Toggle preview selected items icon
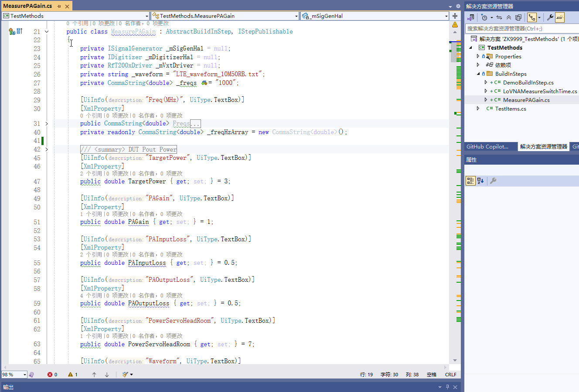579x392 pixels. 560,17
